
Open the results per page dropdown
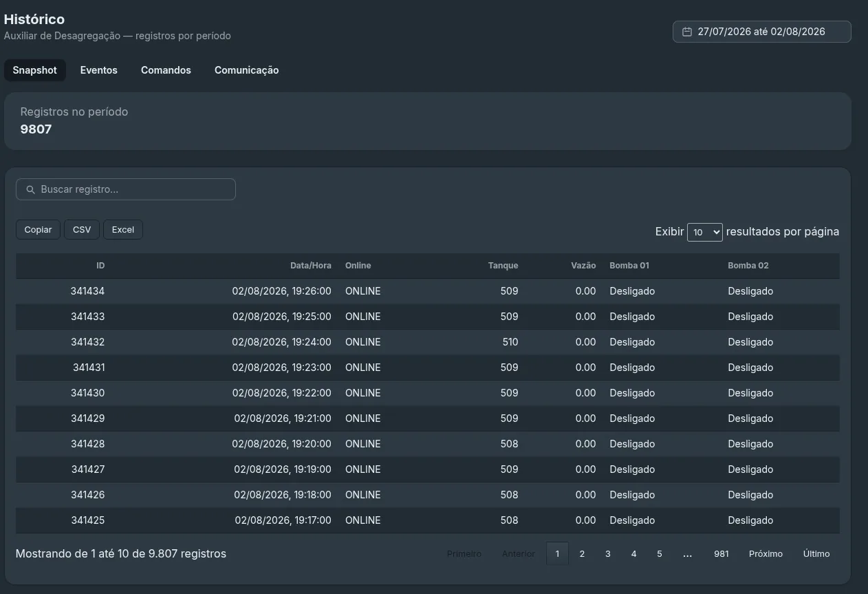coord(704,232)
